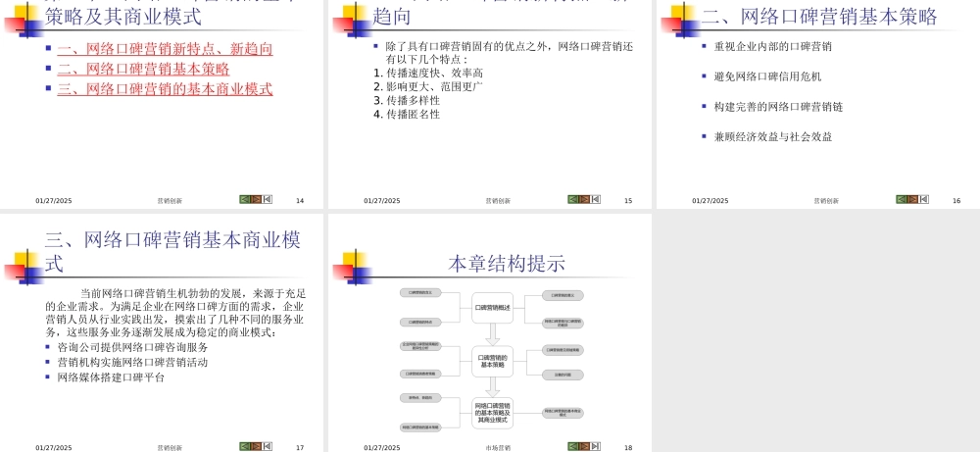Click the green back arrow on slide 16
The height and width of the screenshot is (452, 980).
902,199
